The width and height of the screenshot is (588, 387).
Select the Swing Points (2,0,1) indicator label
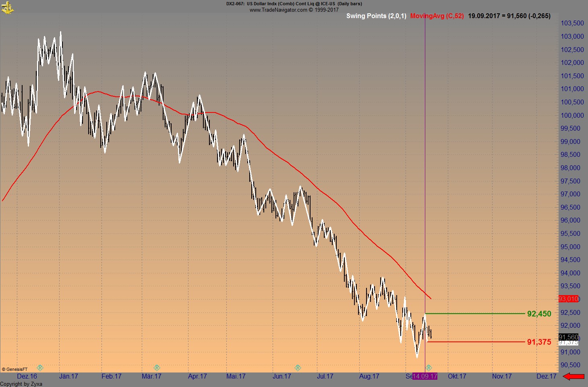pos(376,16)
